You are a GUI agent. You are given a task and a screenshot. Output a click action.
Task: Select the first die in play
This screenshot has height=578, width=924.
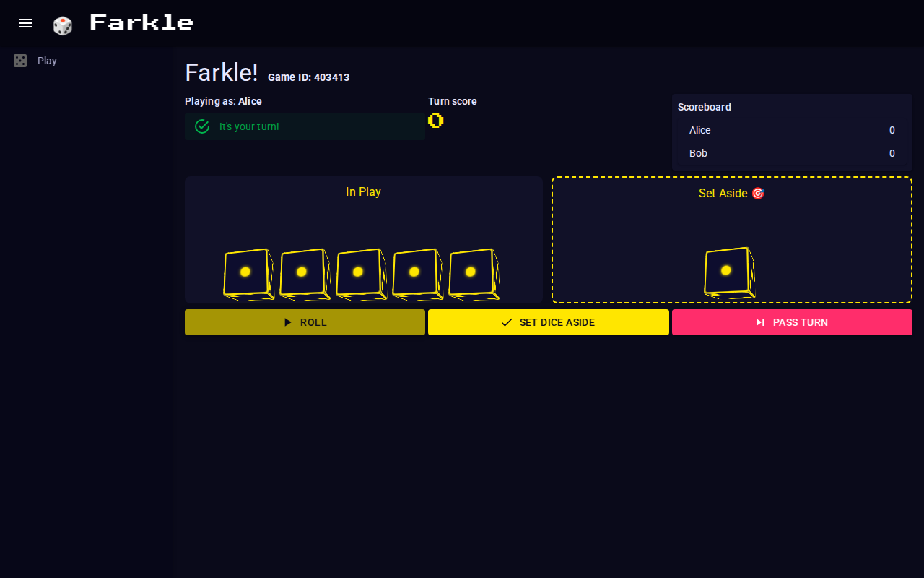(248, 274)
